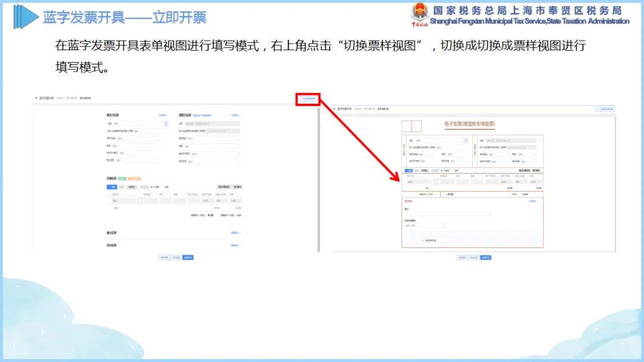Click buyer name input in left screenshot
Viewport: 644px width, 362px height.
click(x=138, y=123)
